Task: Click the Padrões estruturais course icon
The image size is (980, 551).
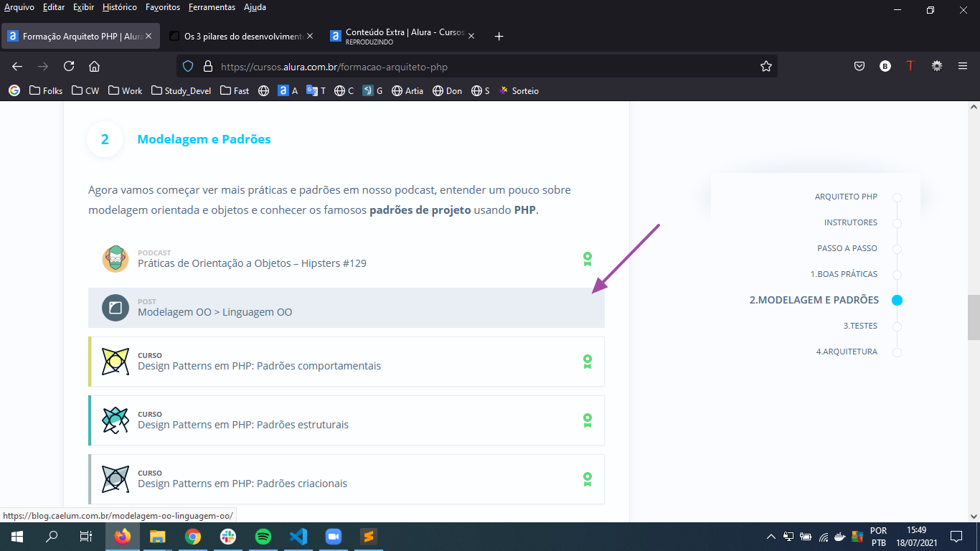Action: coord(116,420)
